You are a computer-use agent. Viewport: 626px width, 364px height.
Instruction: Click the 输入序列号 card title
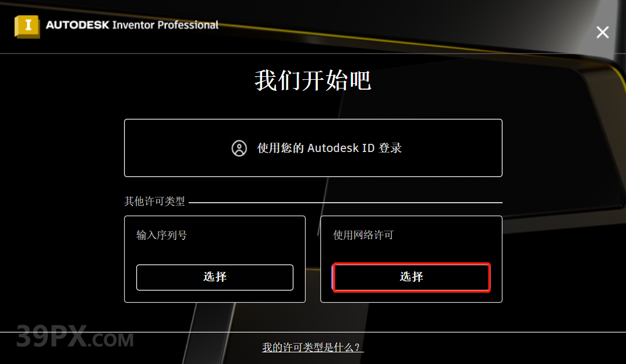pos(161,235)
